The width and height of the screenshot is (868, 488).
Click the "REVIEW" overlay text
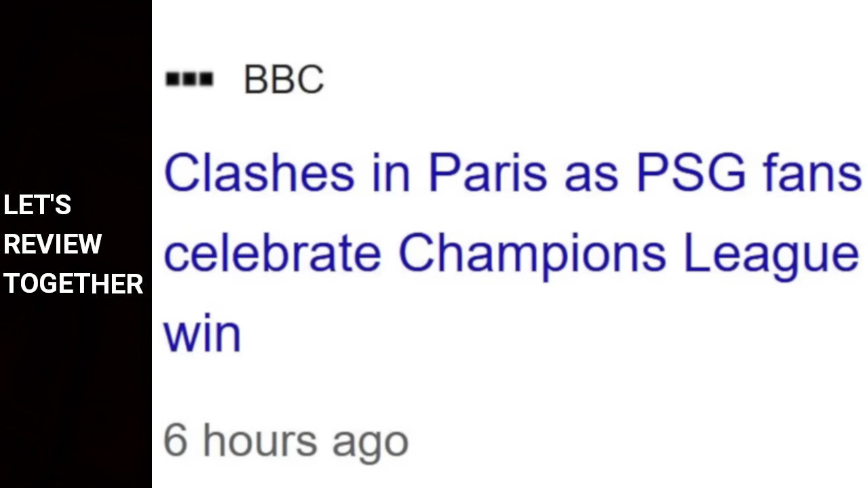pos(53,245)
